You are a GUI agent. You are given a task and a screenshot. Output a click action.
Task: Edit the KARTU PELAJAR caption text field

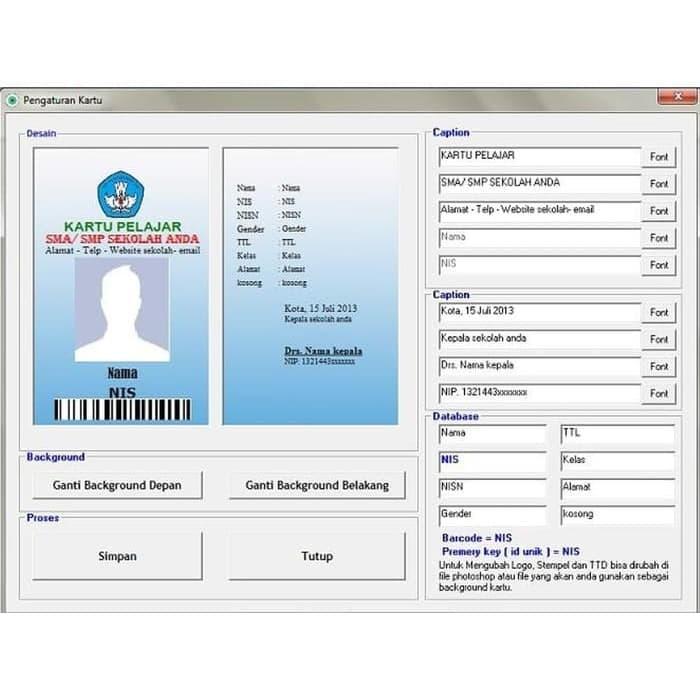point(539,157)
